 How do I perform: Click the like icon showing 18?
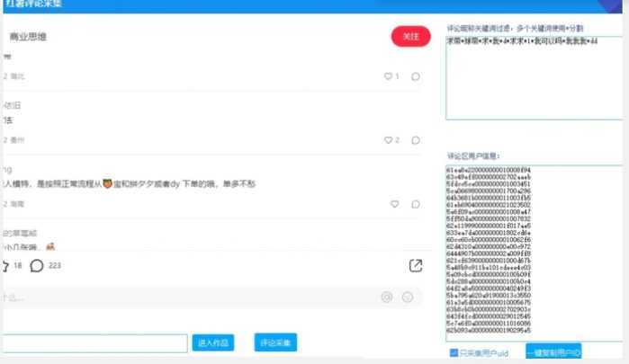(5, 266)
